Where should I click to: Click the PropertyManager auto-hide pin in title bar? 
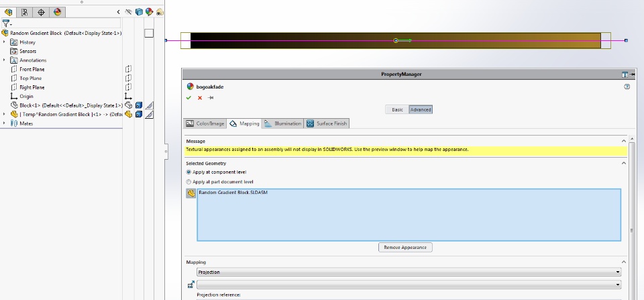click(633, 74)
